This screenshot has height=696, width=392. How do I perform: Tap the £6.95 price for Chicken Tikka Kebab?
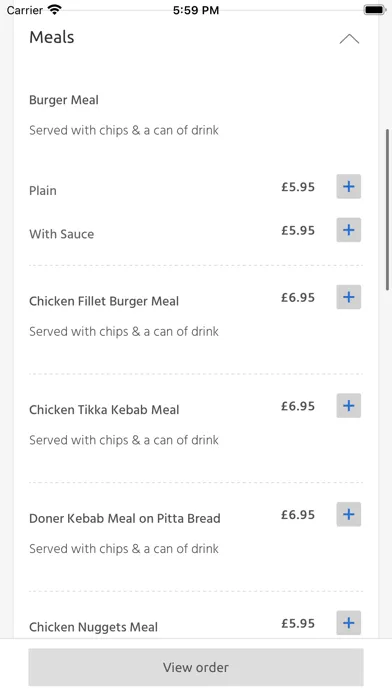[x=298, y=406]
